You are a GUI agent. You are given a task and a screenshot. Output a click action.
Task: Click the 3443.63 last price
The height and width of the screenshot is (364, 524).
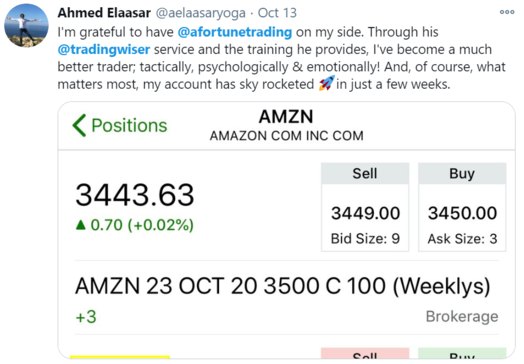pyautogui.click(x=135, y=195)
